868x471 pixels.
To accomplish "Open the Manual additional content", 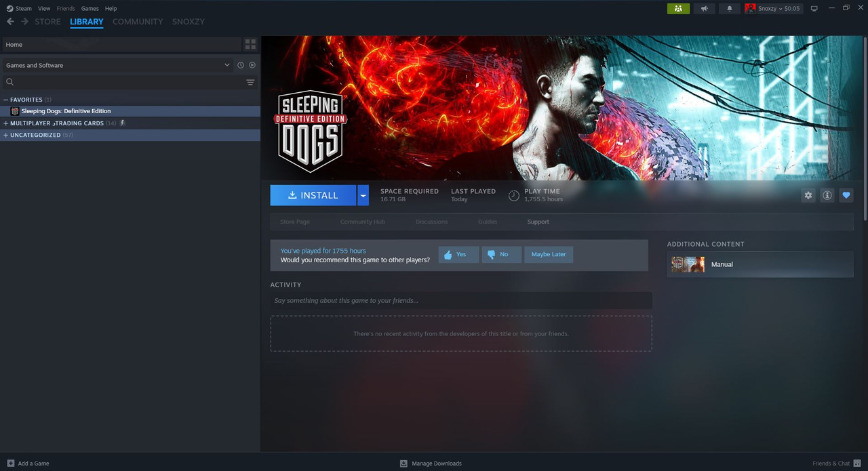I will click(x=760, y=264).
